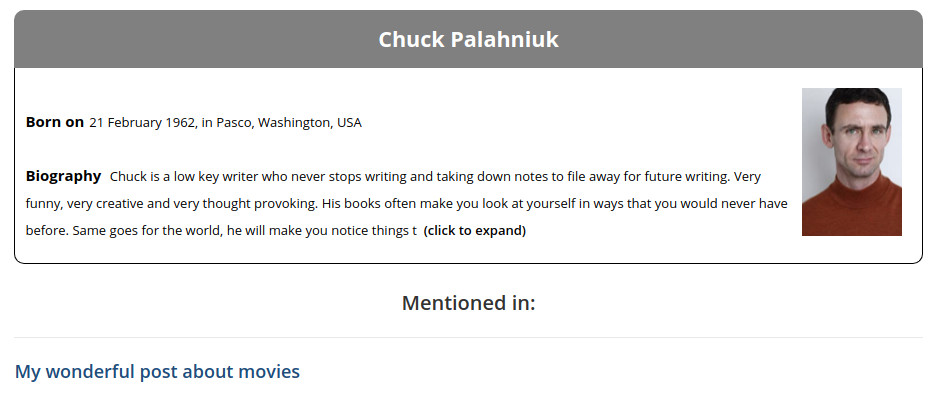Viewport: 948px width, 398px height.
Task: Click biography line starting Same goes for
Action: click(221, 231)
